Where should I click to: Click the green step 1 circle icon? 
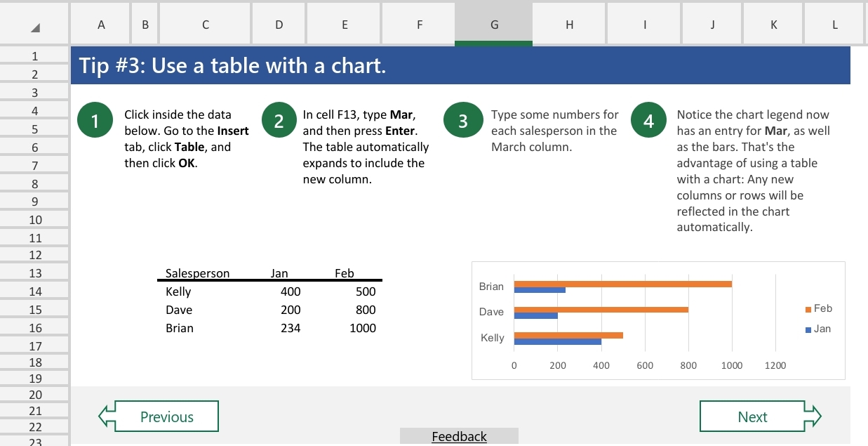click(95, 119)
